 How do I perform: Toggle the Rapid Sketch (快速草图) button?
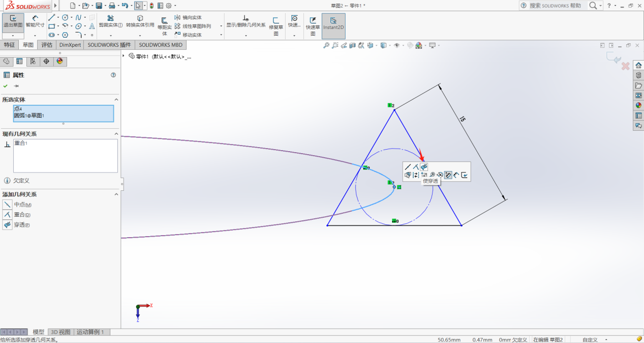313,24
